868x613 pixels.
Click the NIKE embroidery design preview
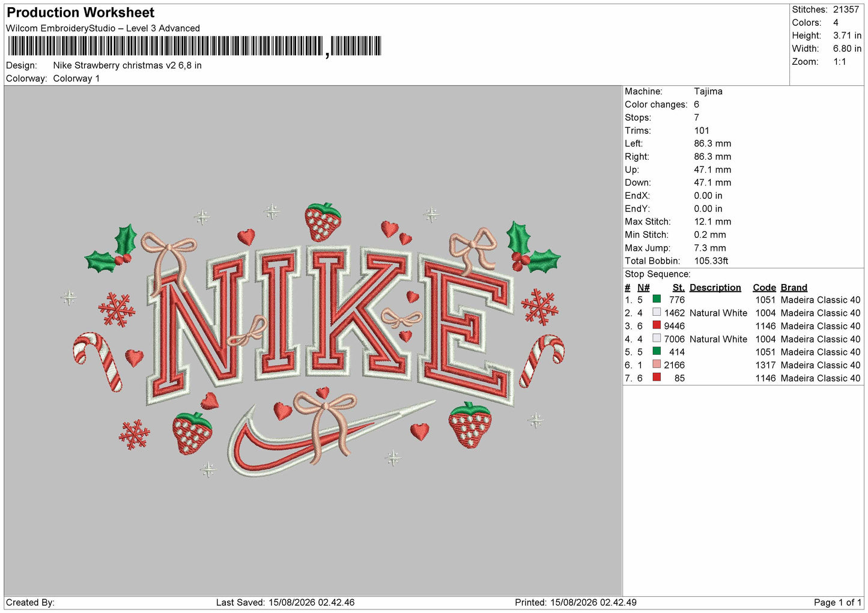(318, 339)
